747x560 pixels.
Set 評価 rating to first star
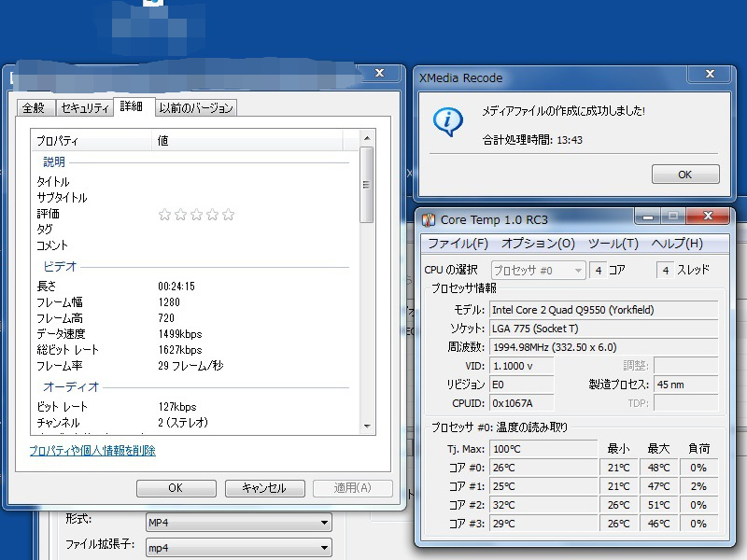coord(165,215)
